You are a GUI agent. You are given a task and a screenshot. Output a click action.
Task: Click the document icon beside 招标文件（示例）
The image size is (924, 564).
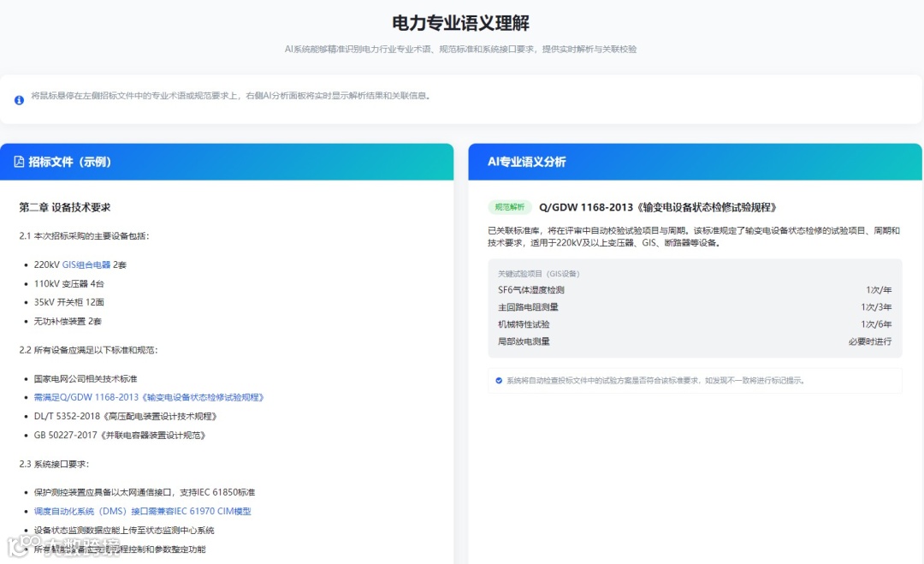click(19, 161)
